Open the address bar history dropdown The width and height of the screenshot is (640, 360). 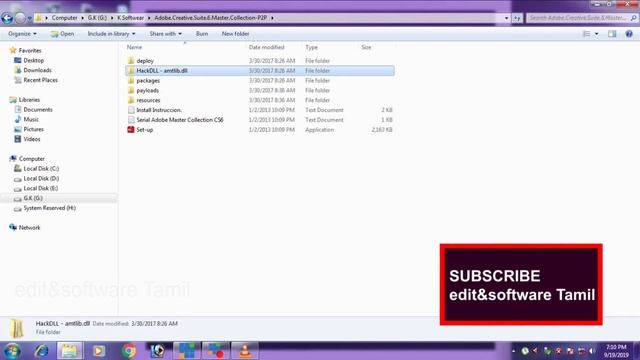coord(507,18)
